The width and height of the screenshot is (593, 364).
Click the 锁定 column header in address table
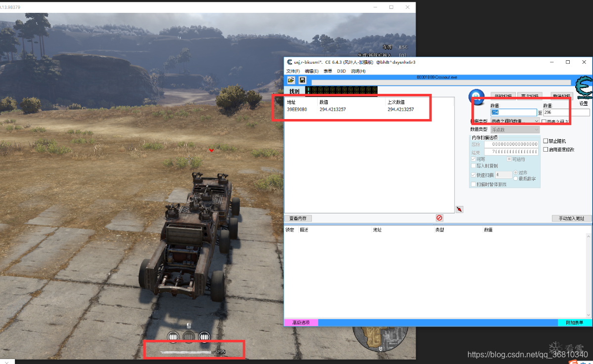tap(290, 230)
